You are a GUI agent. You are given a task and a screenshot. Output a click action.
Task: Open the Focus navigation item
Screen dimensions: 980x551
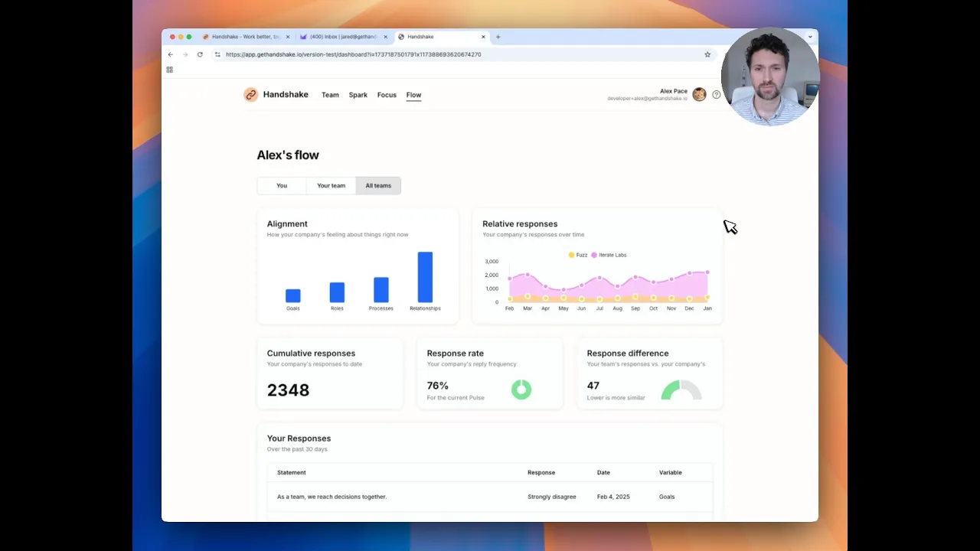387,95
